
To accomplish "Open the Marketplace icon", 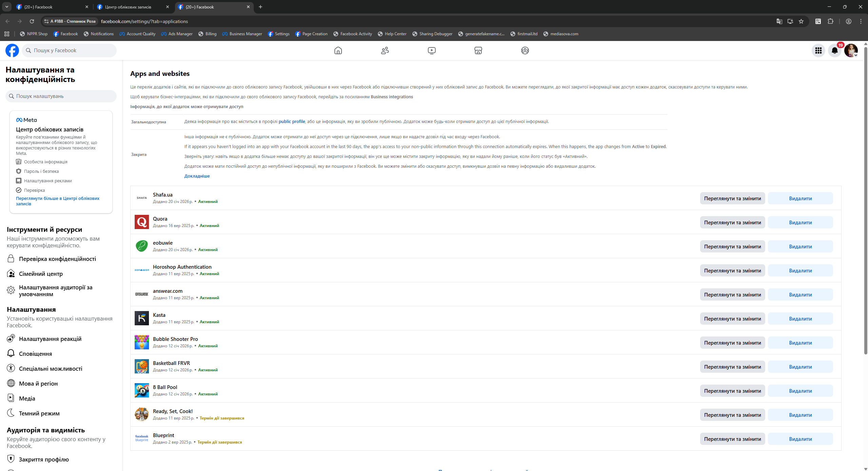I will pyautogui.click(x=478, y=50).
